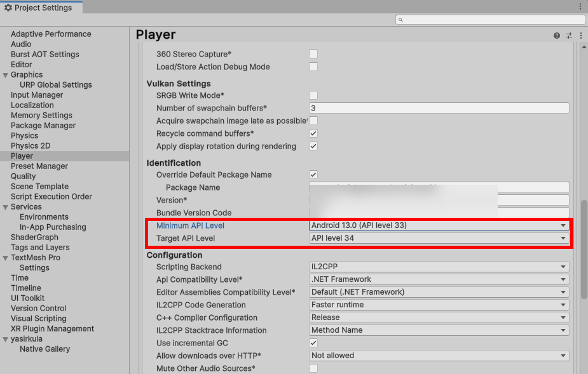Viewport: 588px width, 374px height.
Task: Select URP Global Settings
Action: coord(56,84)
